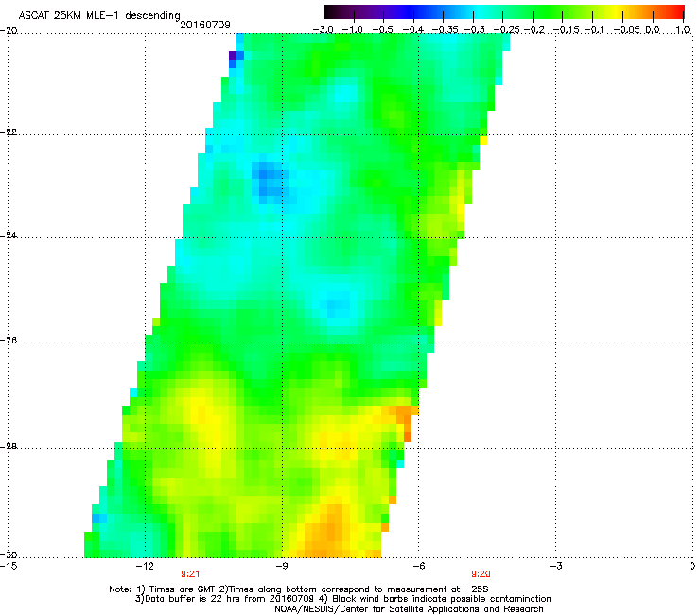The width and height of the screenshot is (700, 615).
Task: Click the -28 latitude axis label
Action: 9,447
